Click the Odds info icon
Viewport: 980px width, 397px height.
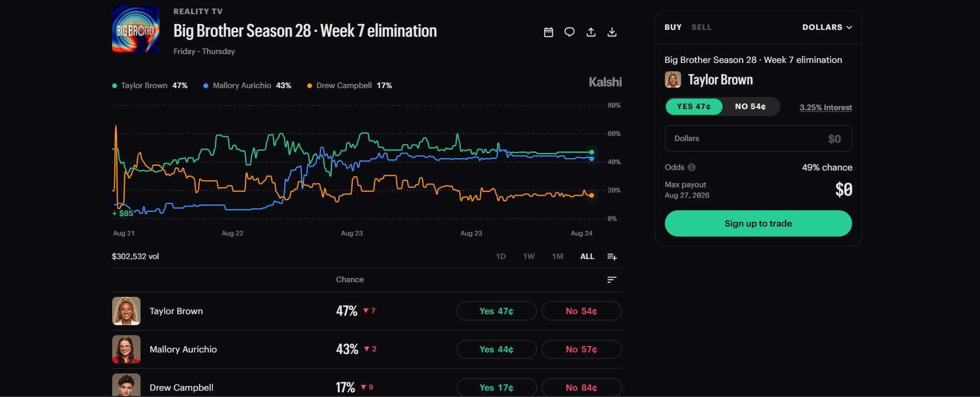[x=692, y=167]
